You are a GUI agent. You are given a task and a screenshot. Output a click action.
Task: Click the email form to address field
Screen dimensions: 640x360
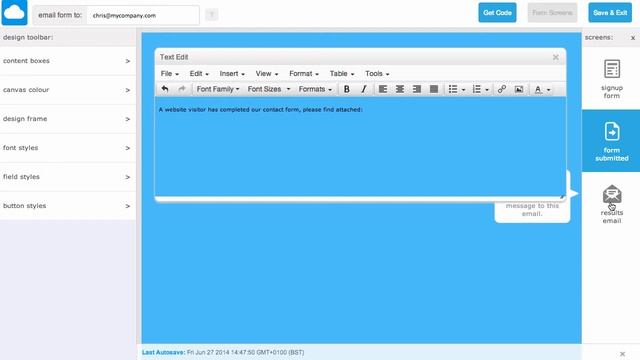pyautogui.click(x=143, y=16)
